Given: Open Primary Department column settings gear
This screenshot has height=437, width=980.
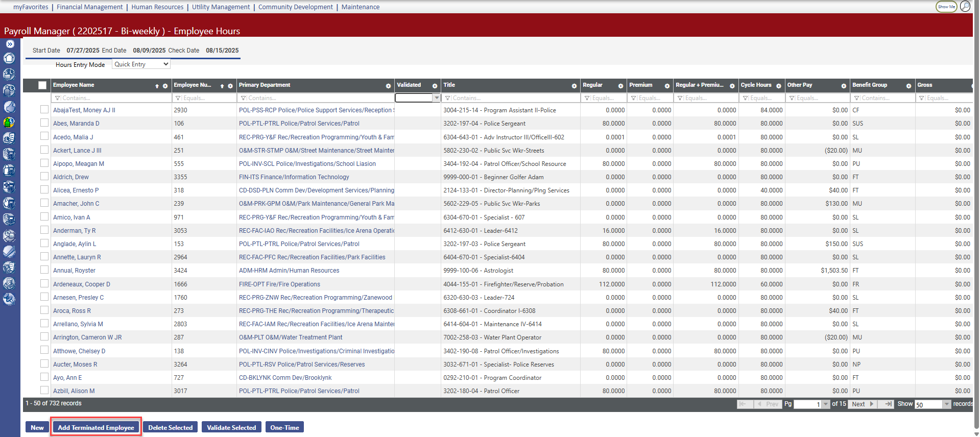Looking at the screenshot, I should pyautogui.click(x=388, y=86).
